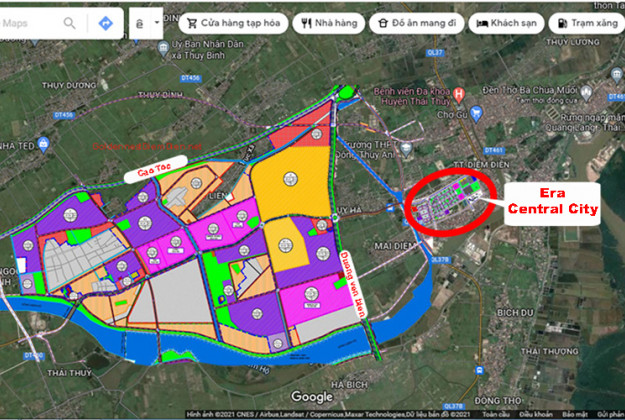The width and height of the screenshot is (625, 420).
Task: Click the QL37 road badge
Action: [434, 53]
